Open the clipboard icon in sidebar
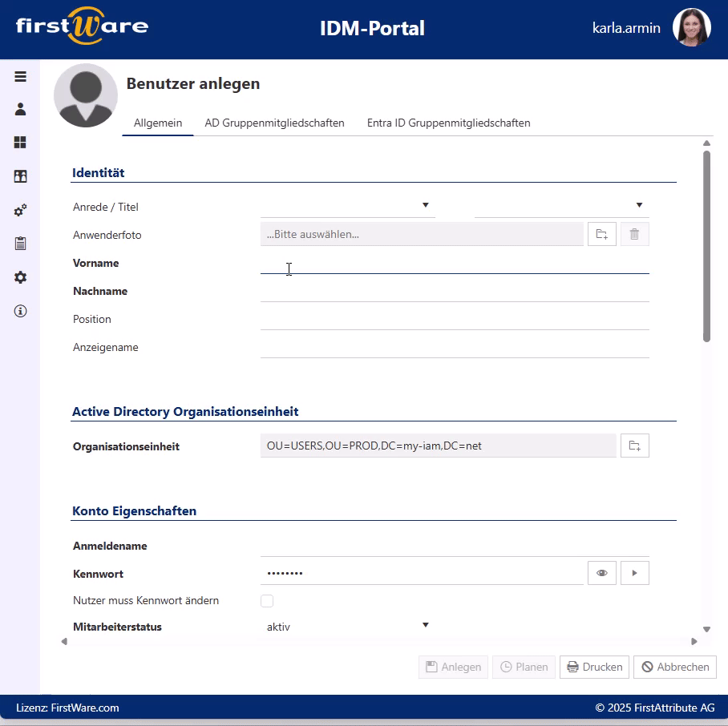Viewport: 728px width, 726px height. click(21, 244)
